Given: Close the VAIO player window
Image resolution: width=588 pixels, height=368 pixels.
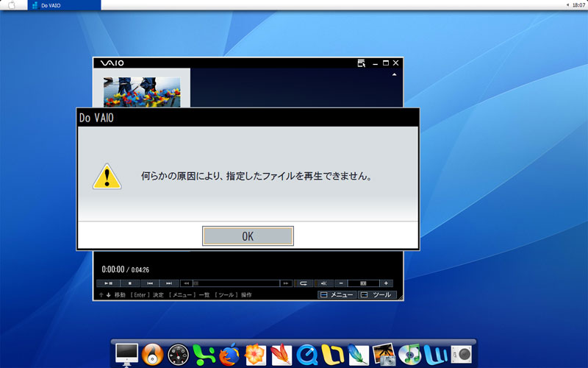Looking at the screenshot, I should coord(395,63).
